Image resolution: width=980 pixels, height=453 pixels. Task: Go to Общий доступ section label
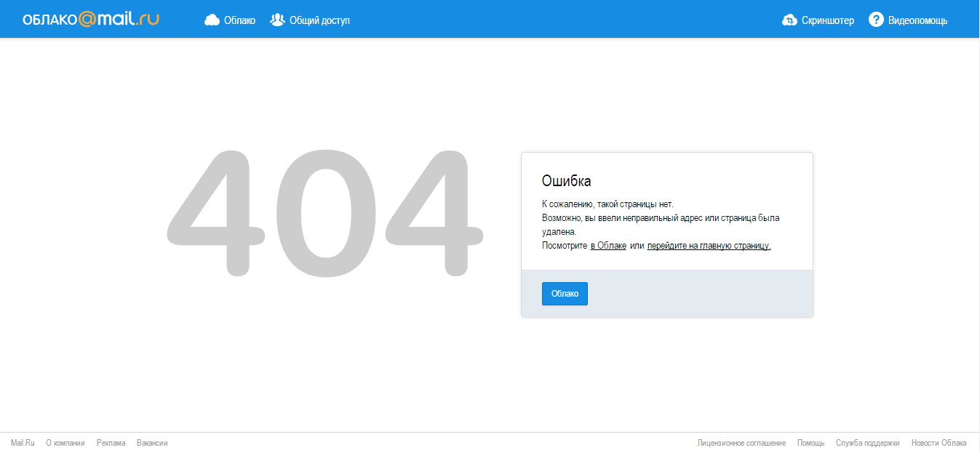click(319, 20)
